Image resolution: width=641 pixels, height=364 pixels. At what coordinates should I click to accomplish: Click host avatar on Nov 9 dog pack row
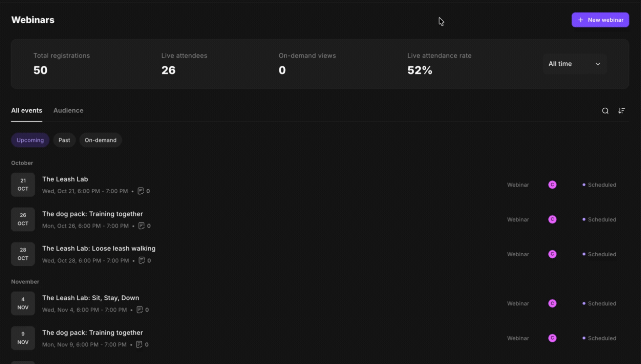tap(552, 338)
